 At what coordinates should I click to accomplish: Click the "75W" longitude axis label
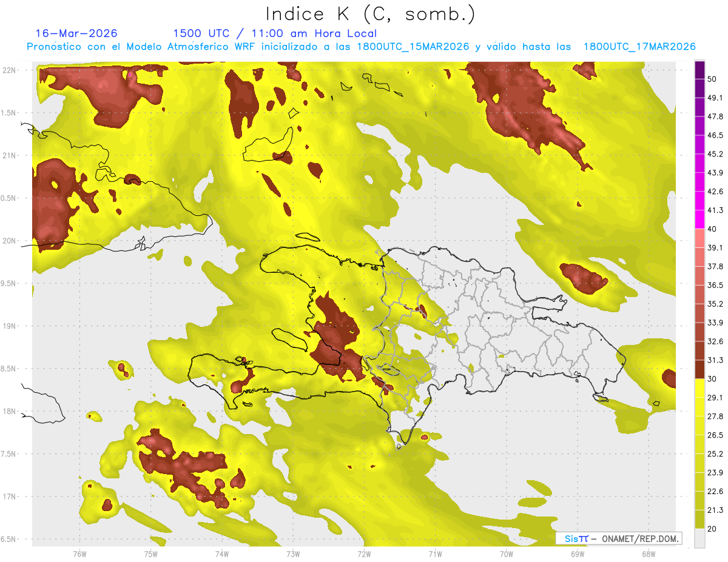pyautogui.click(x=150, y=554)
